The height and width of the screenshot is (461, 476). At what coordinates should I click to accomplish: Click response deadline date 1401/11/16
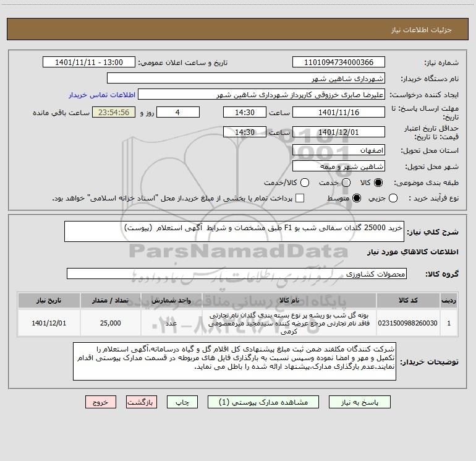tap(339, 113)
